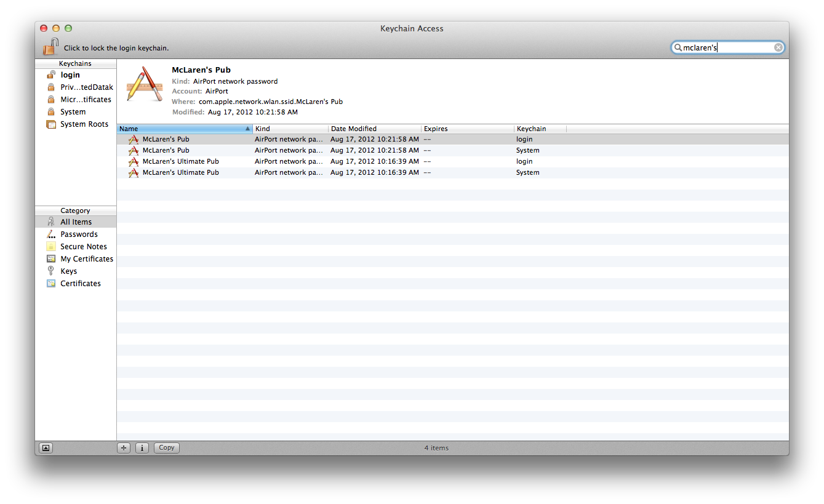Click the lock icon next to System keychain
This screenshot has height=504, width=824.
pos(51,112)
